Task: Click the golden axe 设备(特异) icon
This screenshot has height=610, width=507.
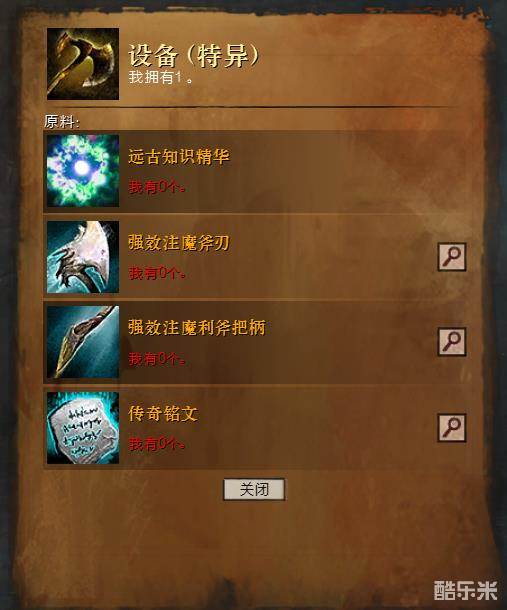Action: point(83,64)
